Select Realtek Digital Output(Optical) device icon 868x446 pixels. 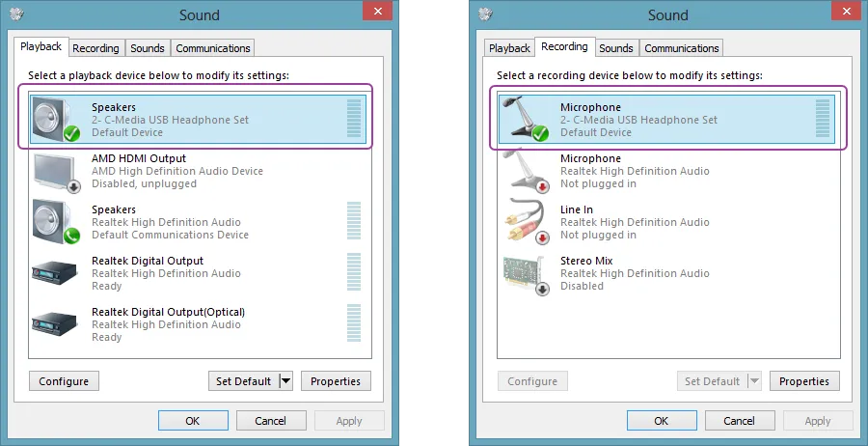click(x=54, y=324)
